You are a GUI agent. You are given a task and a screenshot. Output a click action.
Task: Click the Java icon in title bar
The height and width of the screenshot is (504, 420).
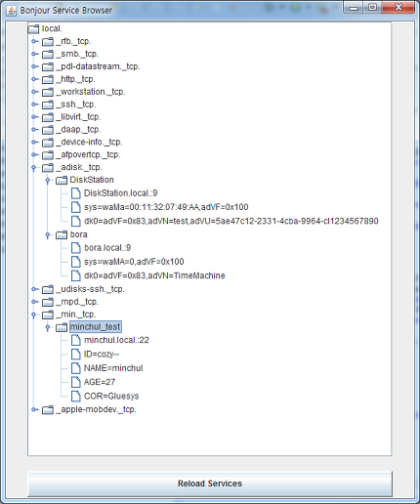[11, 11]
